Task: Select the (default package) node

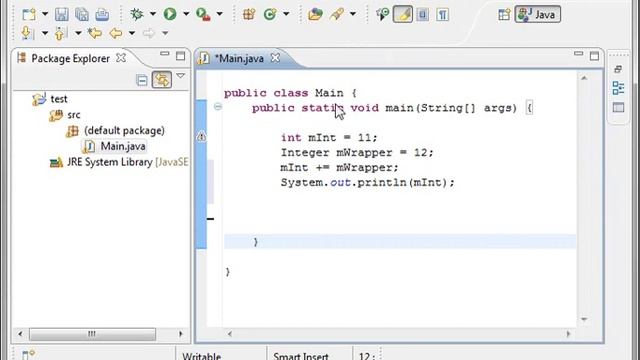Action: pyautogui.click(x=115, y=131)
